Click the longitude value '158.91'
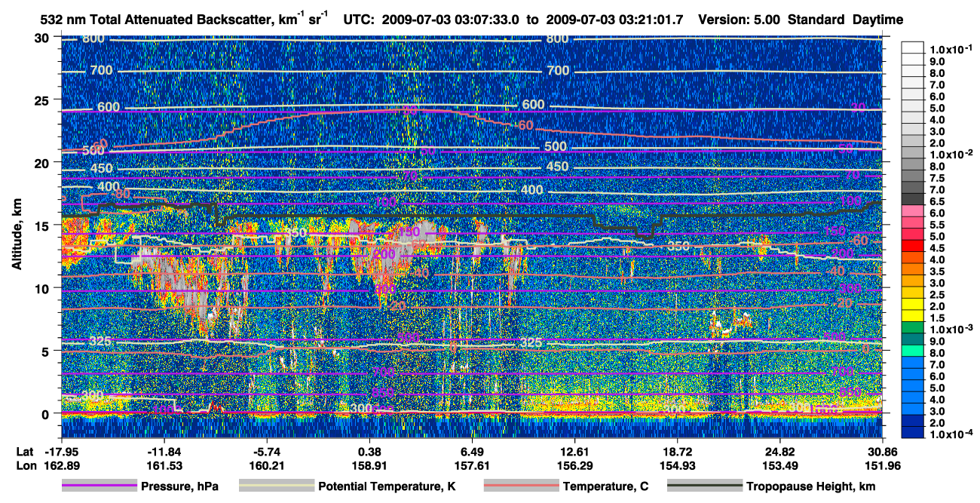 [369, 466]
